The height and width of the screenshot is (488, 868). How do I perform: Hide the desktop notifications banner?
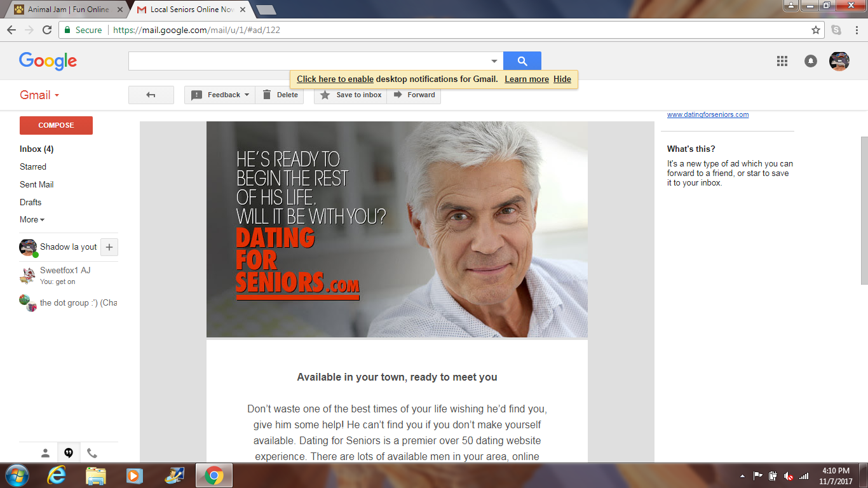coord(562,79)
